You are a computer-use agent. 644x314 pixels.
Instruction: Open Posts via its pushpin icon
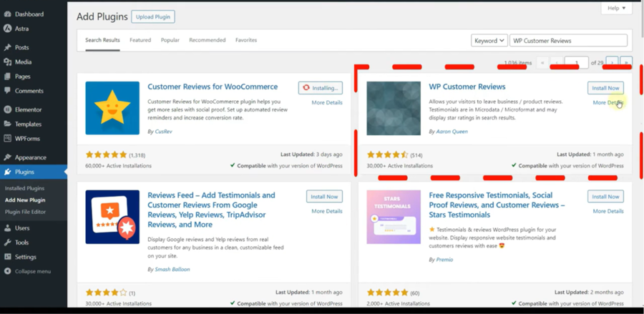tap(7, 47)
